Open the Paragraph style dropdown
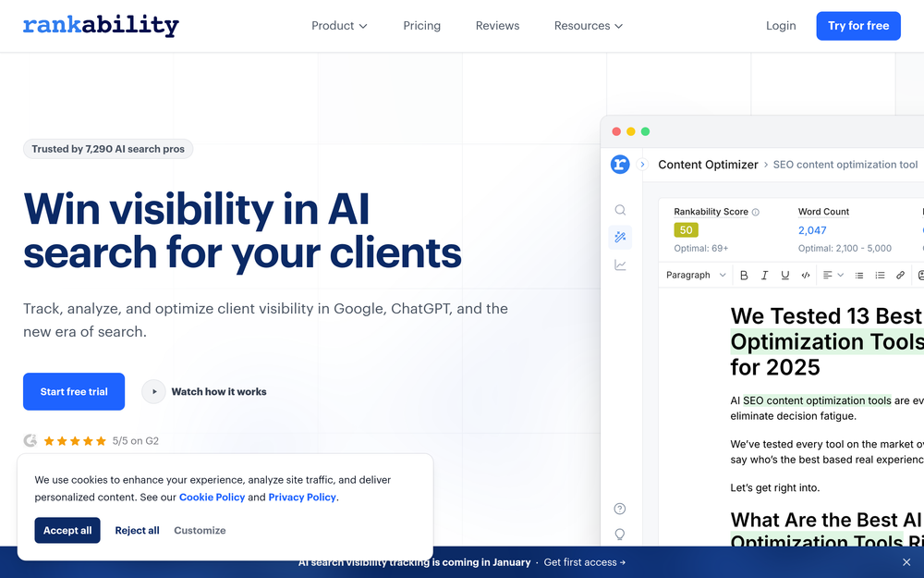This screenshot has width=924, height=578. click(695, 275)
